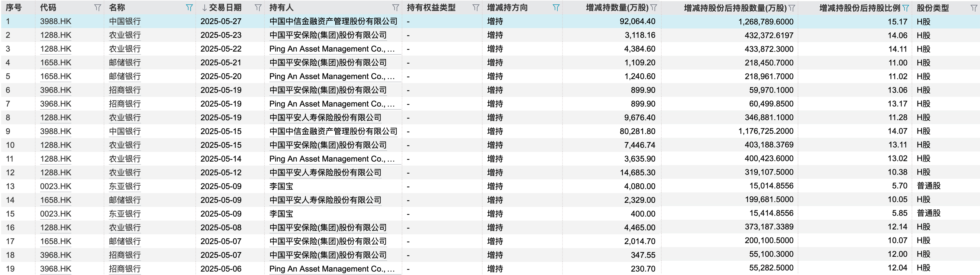980x275 pixels.
Task: Open the filter for 股份类型 column
Action: pos(973,8)
